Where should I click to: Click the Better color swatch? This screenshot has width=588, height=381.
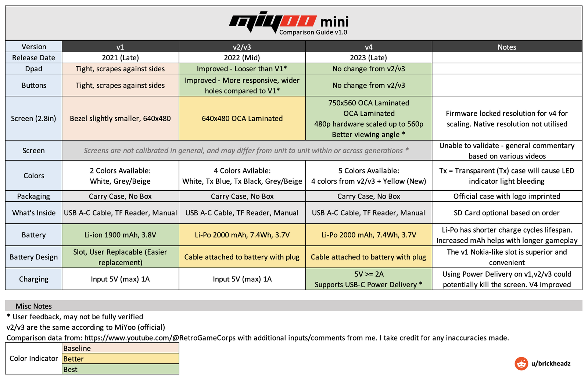[x=121, y=359]
